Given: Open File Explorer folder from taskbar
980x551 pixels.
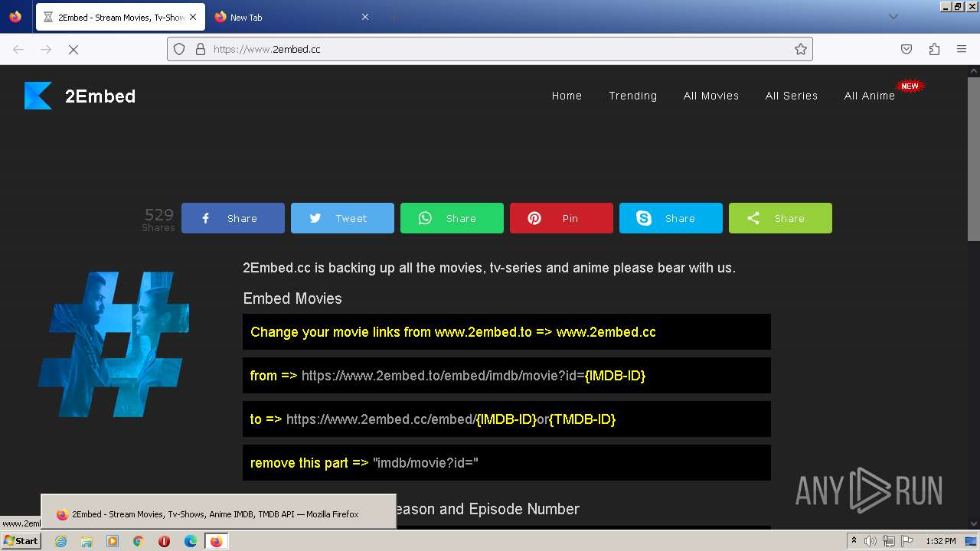Looking at the screenshot, I should (87, 541).
